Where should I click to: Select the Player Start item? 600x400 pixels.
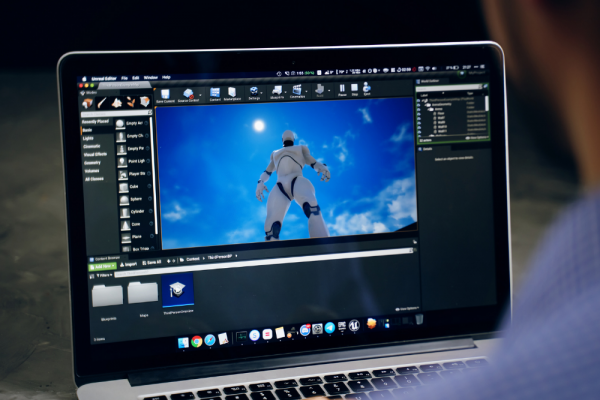135,174
